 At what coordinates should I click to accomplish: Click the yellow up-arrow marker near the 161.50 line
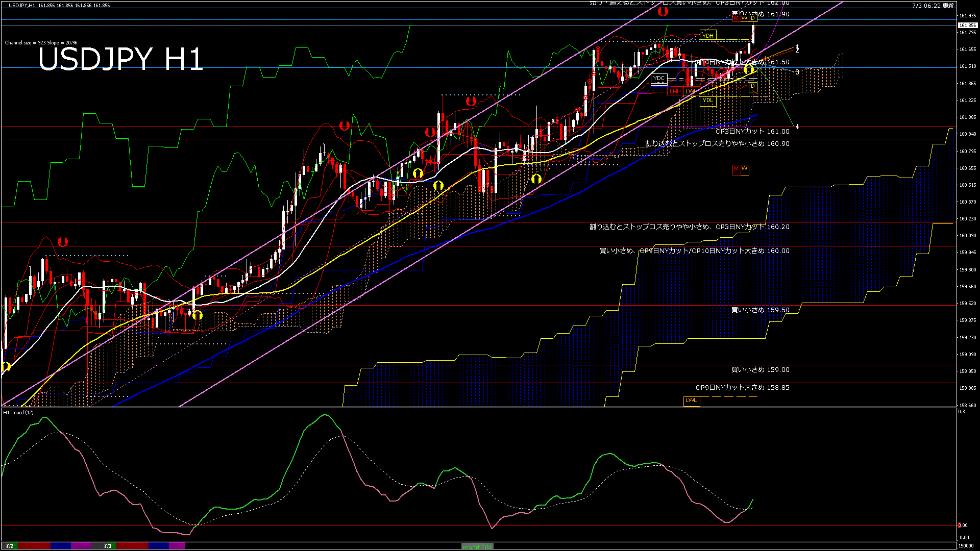[749, 69]
